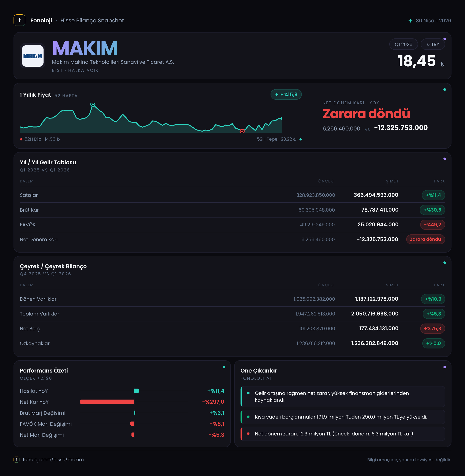Click the Net dönem zararı highlight item

343,434
